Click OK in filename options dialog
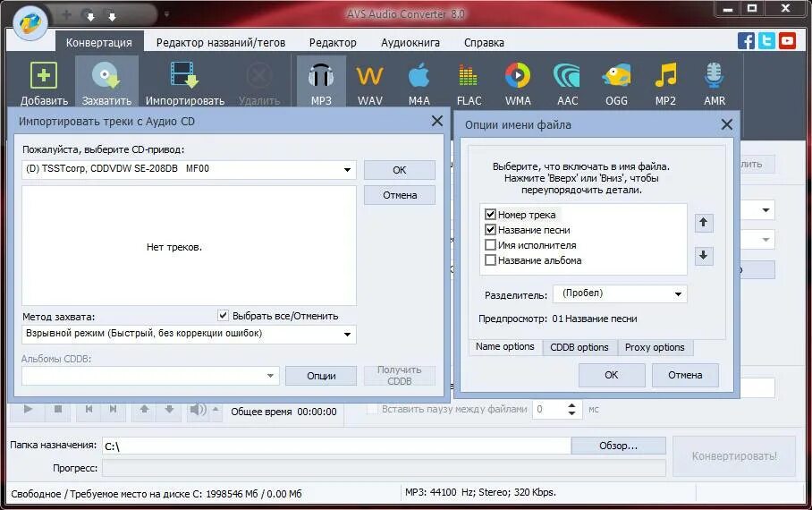This screenshot has width=812, height=510. pyautogui.click(x=612, y=375)
